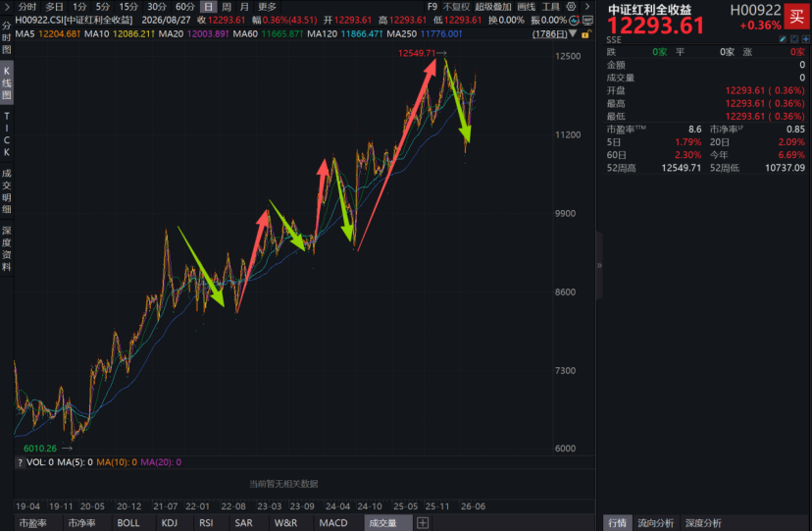Viewport: 812px width, 532px height.
Task: Select MACD indicator tab
Action: click(333, 522)
